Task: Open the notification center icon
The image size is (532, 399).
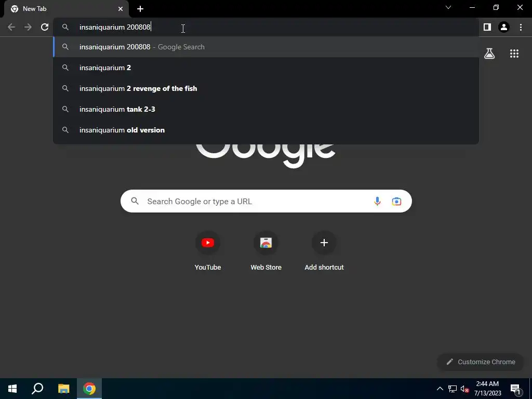Action: point(515,389)
